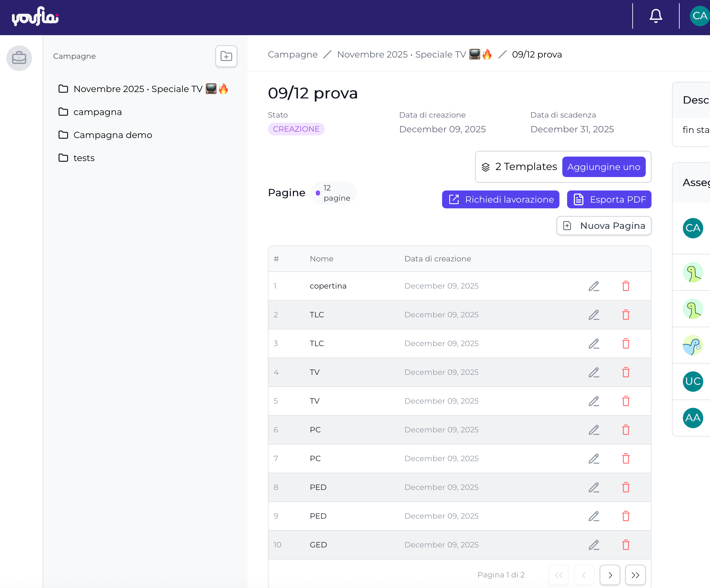The height and width of the screenshot is (588, 710).
Task: Click pencil icon for GED row
Action: pos(594,545)
